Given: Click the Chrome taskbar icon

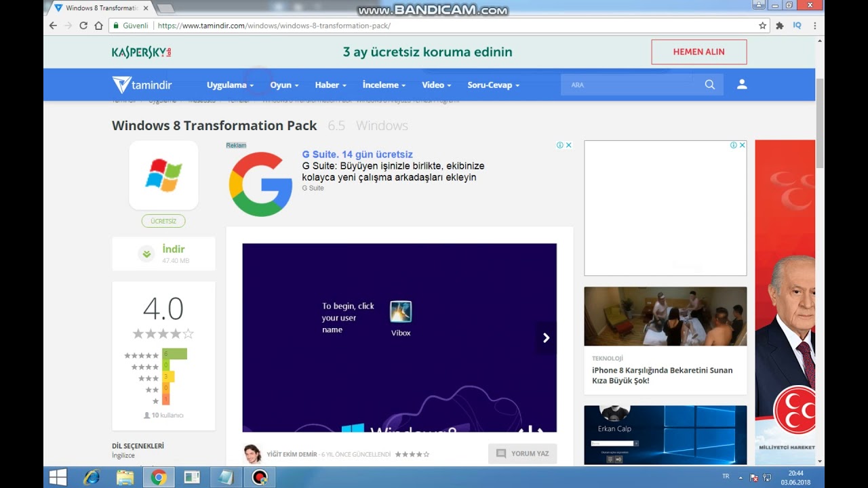Looking at the screenshot, I should [x=159, y=477].
